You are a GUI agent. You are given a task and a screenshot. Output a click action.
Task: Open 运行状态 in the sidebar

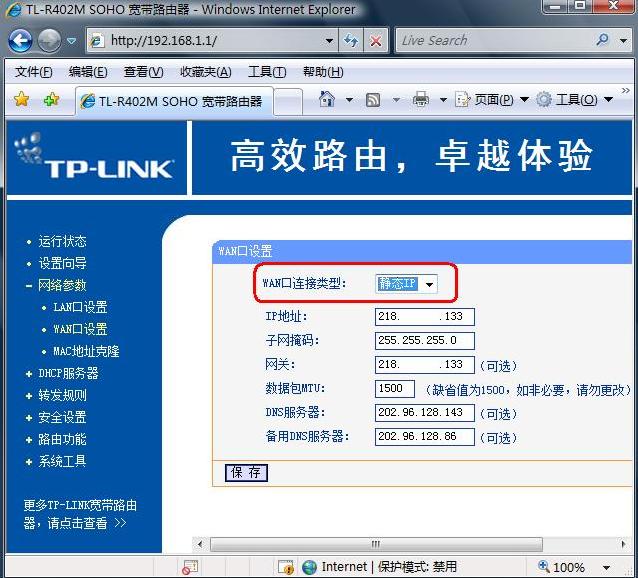(x=62, y=242)
